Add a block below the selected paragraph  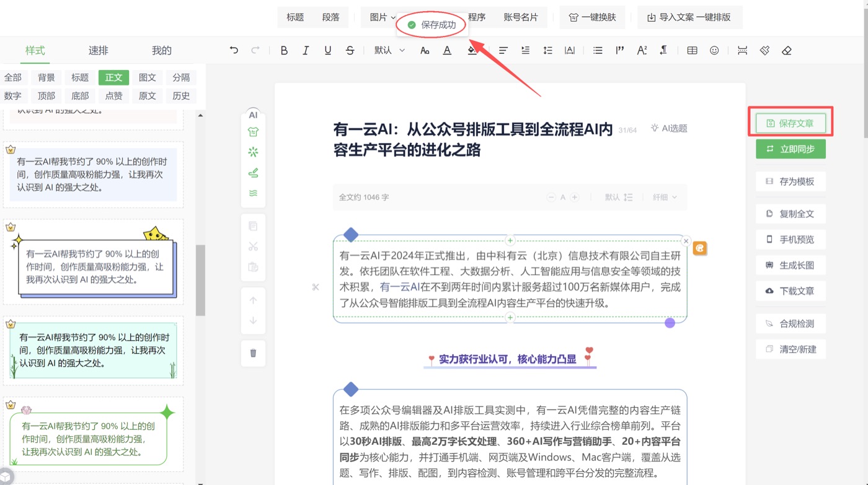click(510, 317)
